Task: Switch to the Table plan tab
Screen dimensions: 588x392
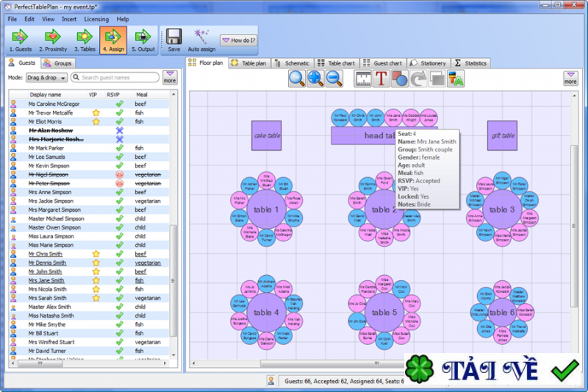Action: click(249, 63)
